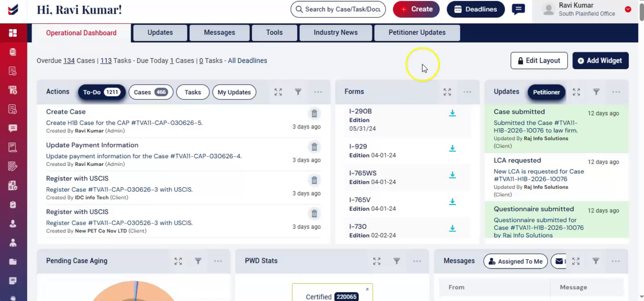Open Pending Case Aging more options menu
The image size is (644, 301).
pyautogui.click(x=218, y=261)
